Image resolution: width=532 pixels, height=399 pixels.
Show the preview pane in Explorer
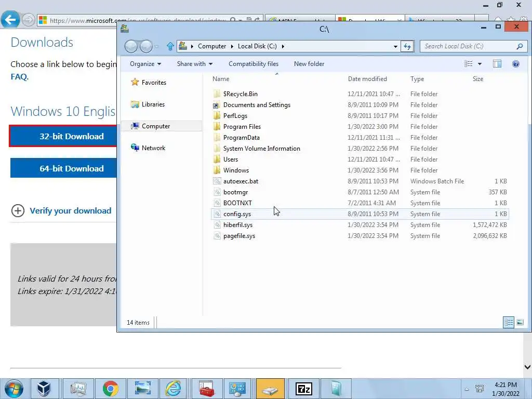point(497,64)
